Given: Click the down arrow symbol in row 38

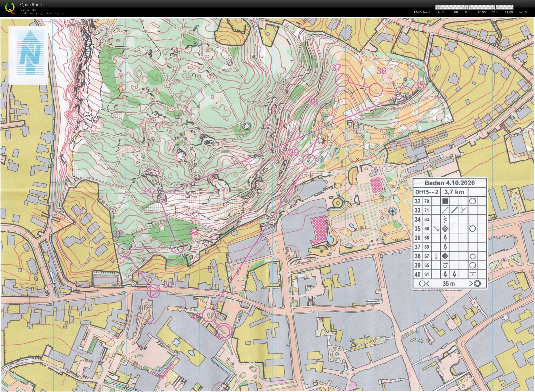Looking at the screenshot, I should click(x=436, y=256).
